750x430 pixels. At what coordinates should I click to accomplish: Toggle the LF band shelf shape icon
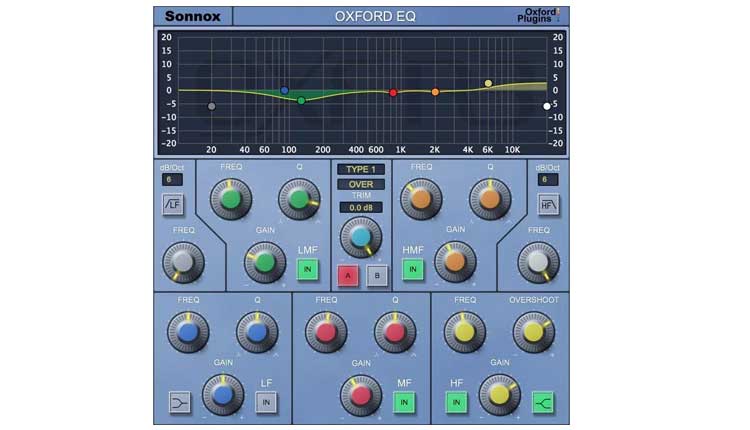click(180, 402)
